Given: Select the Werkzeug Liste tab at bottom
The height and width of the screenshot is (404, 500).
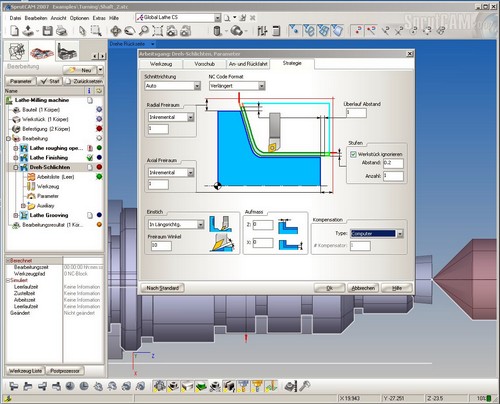Looking at the screenshot, I should [25, 371].
